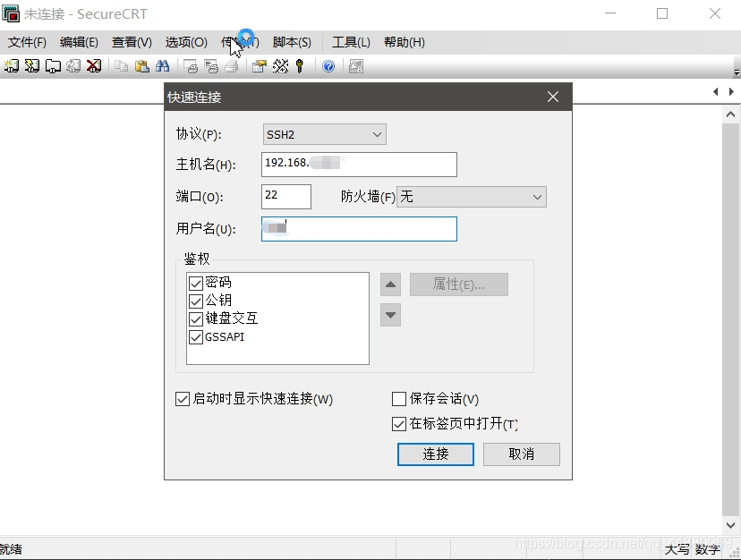This screenshot has height=560, width=741.
Task: Open the 文件(F) menu
Action: tap(28, 43)
